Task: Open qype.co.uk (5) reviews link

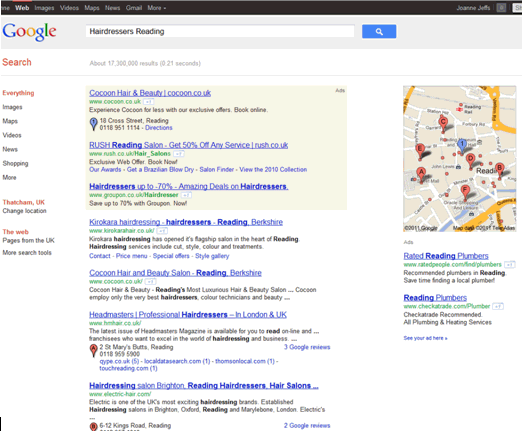Action: (x=119, y=361)
